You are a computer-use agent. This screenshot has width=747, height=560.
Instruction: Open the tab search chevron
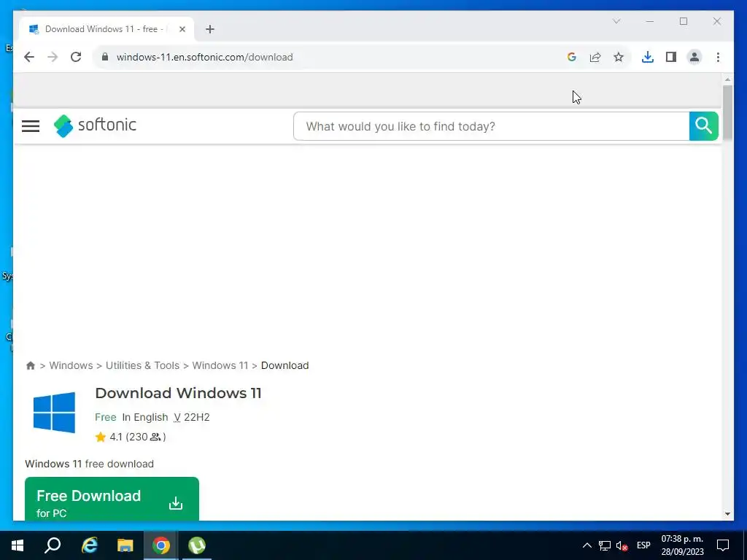pyautogui.click(x=616, y=21)
